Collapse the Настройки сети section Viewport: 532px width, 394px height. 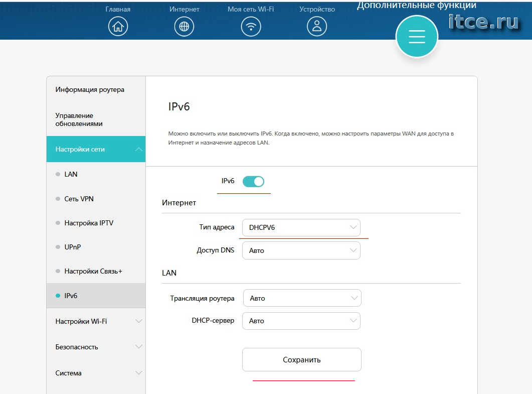click(96, 149)
